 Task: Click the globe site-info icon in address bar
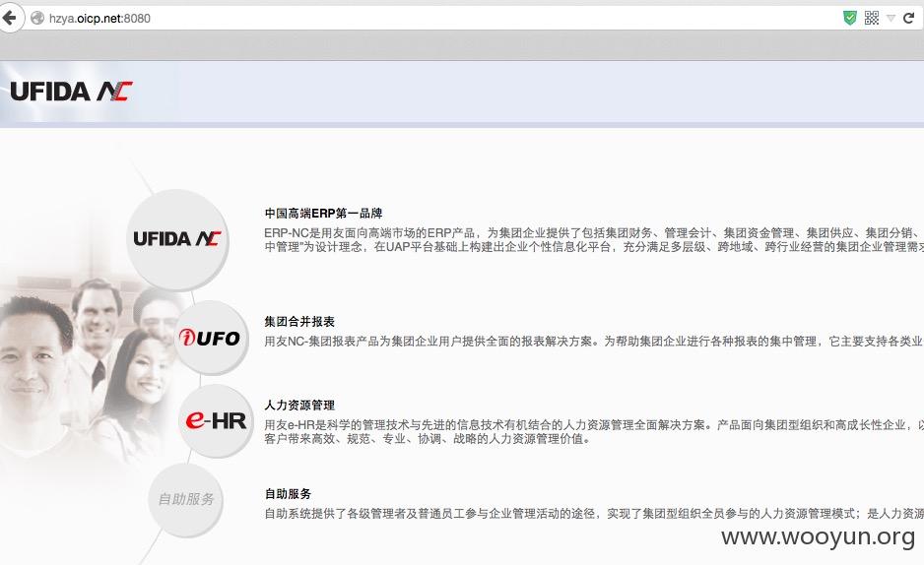click(x=37, y=19)
